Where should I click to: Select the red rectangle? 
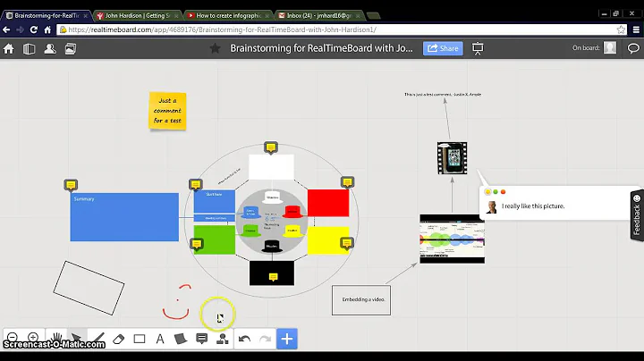[x=328, y=203]
